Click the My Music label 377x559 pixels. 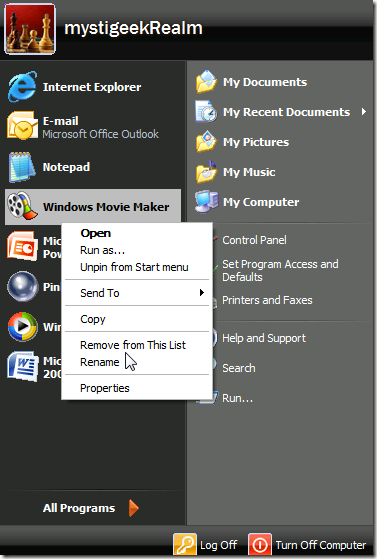pyautogui.click(x=249, y=172)
